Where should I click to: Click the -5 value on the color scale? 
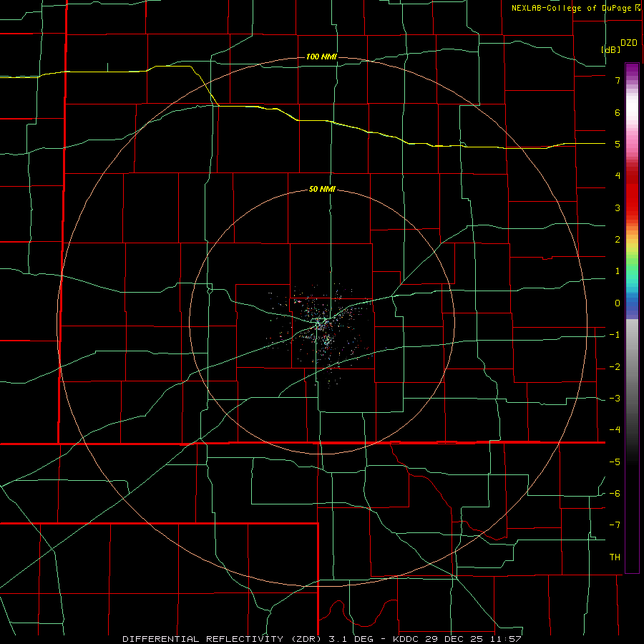[x=615, y=462]
